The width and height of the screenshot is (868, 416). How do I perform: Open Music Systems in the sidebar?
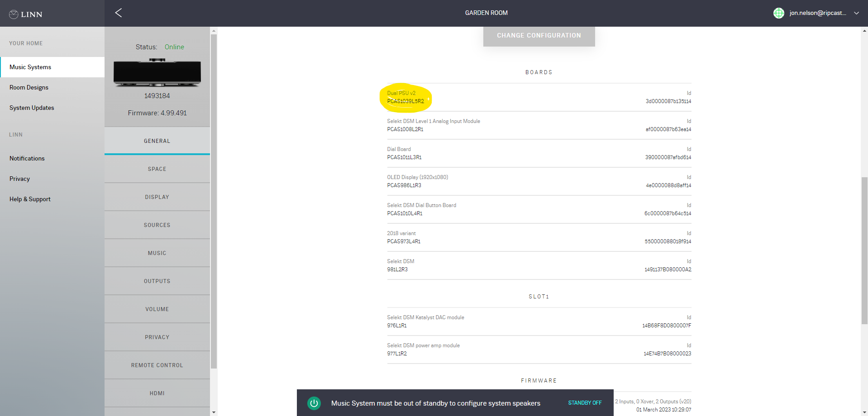[x=52, y=67]
